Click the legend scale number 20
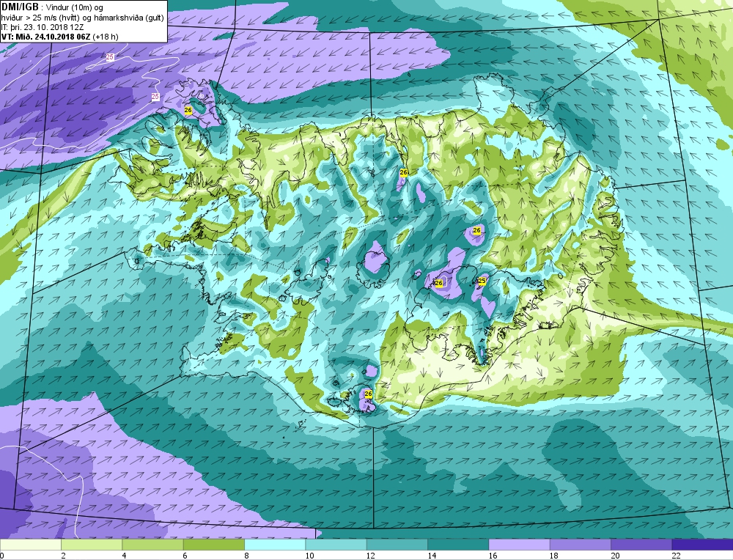The image size is (733, 560). pos(615,556)
